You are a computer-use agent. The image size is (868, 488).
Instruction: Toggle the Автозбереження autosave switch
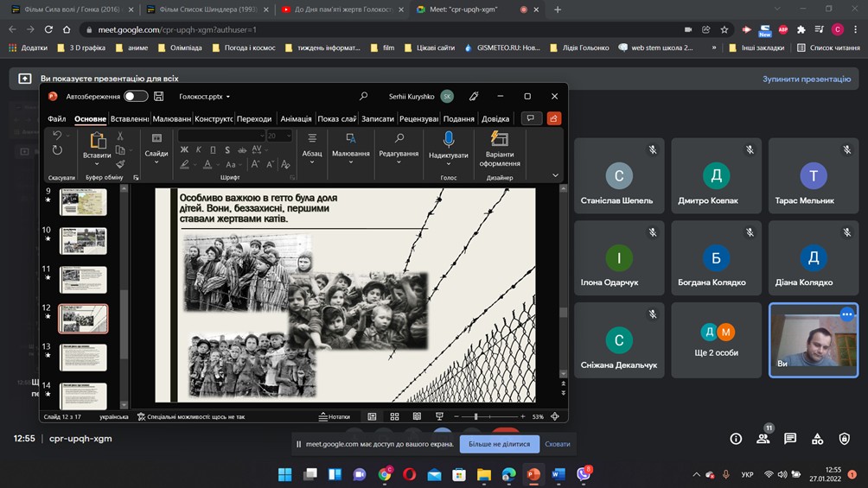(136, 96)
